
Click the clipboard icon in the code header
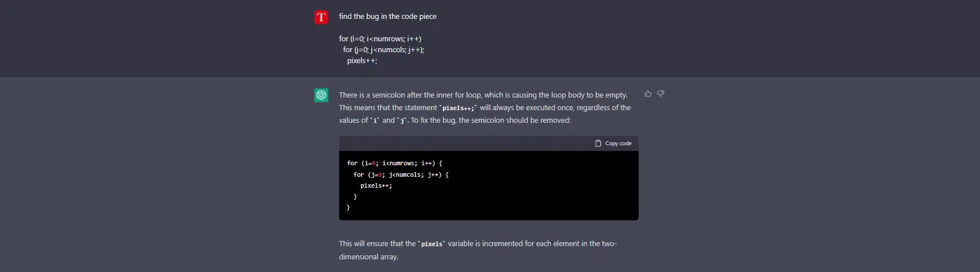pos(598,143)
